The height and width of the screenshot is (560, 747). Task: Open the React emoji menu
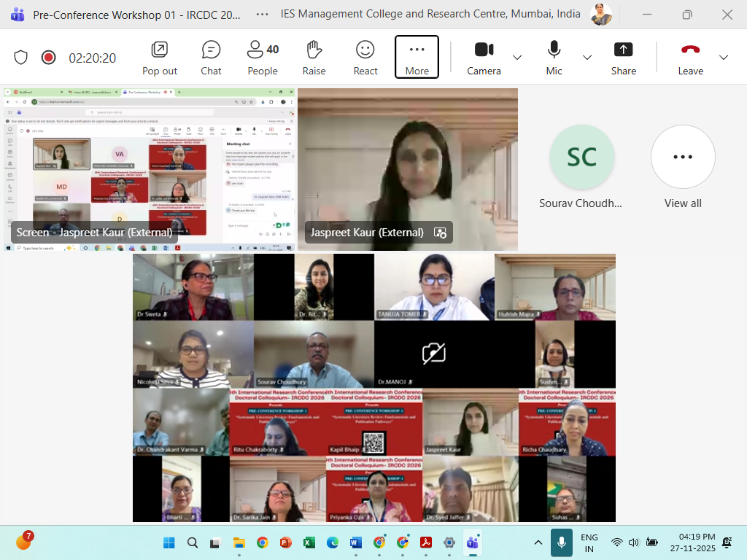(x=365, y=58)
